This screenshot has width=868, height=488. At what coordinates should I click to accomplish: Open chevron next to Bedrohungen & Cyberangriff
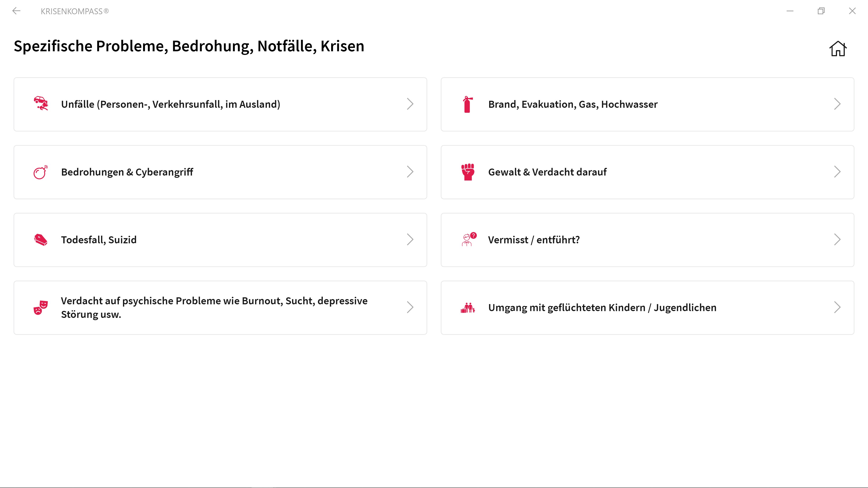coord(410,172)
